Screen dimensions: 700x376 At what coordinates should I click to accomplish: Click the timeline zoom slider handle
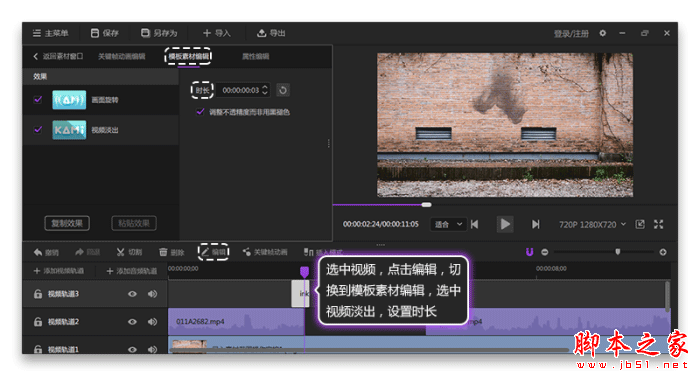point(618,252)
